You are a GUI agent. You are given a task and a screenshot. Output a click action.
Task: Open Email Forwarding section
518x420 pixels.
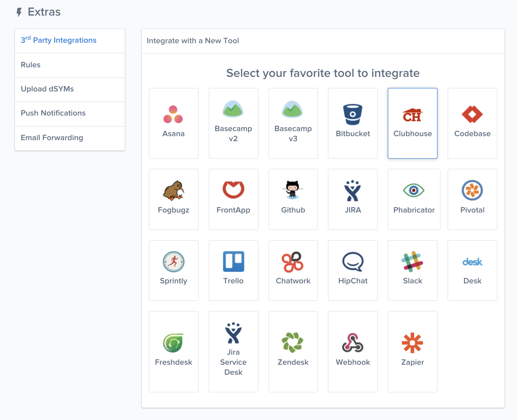[70, 138]
